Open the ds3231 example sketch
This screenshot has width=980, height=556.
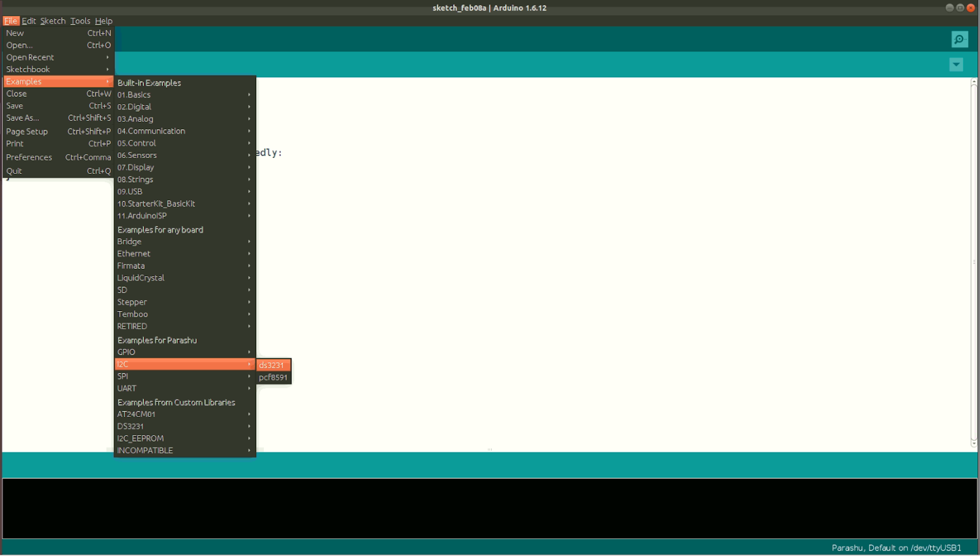(273, 366)
